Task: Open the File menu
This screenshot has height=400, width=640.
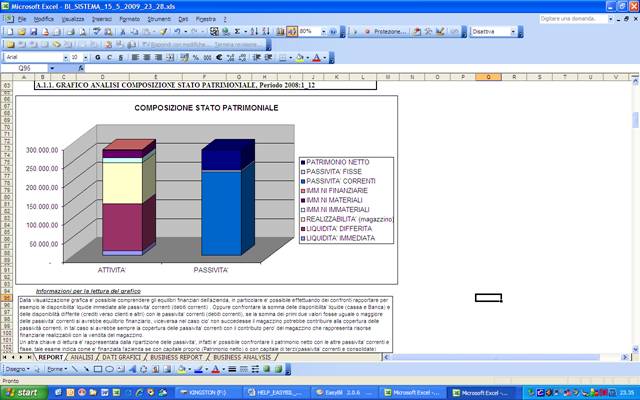Action: 22,19
